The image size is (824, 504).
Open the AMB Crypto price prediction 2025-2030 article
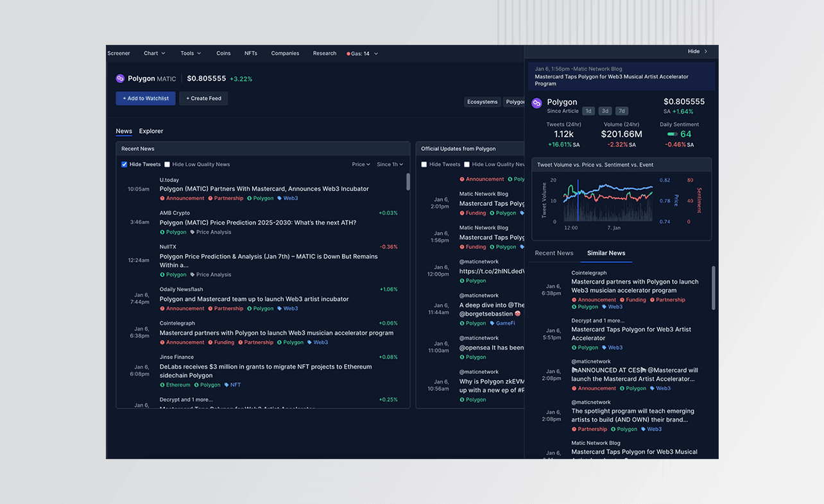tap(258, 223)
